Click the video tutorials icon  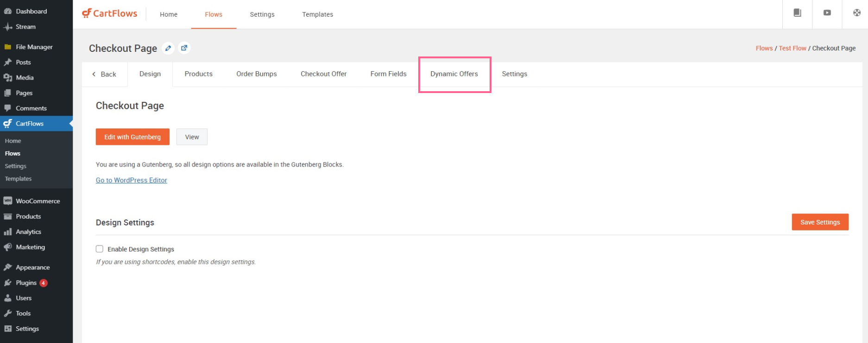tap(827, 13)
